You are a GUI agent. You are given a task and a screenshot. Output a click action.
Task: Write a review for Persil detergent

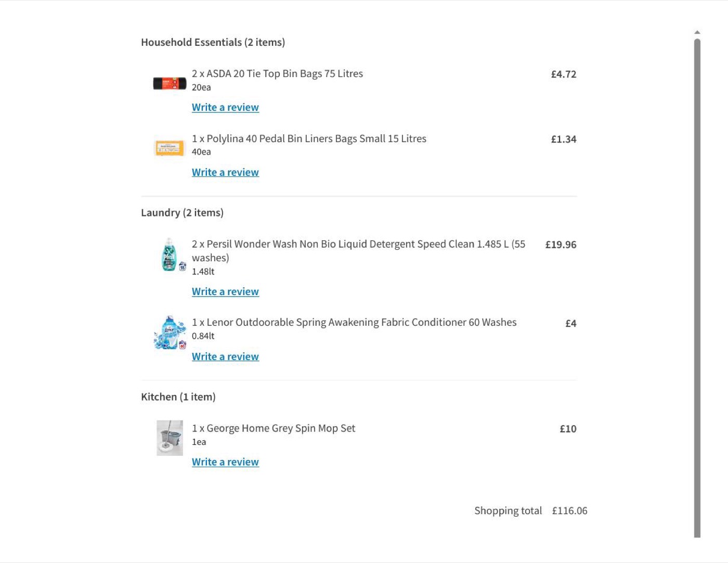pyautogui.click(x=225, y=291)
